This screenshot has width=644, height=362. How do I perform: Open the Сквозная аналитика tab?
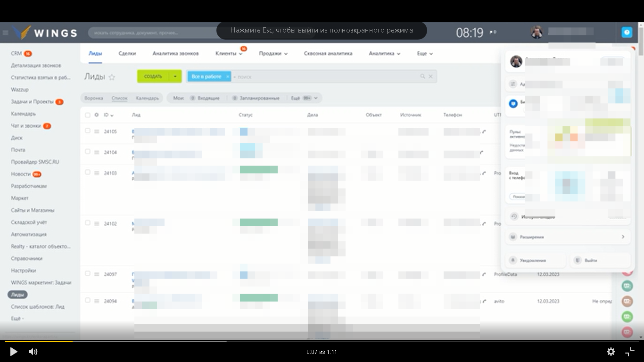(x=328, y=54)
